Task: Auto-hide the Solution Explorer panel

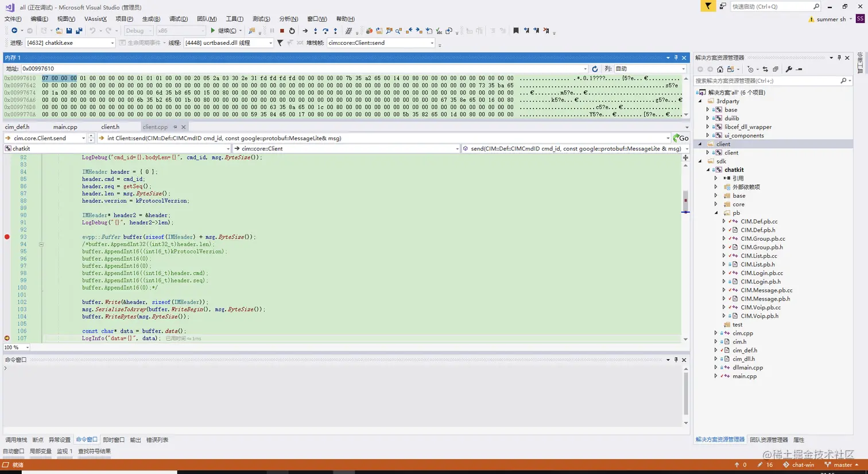Action: [x=839, y=57]
